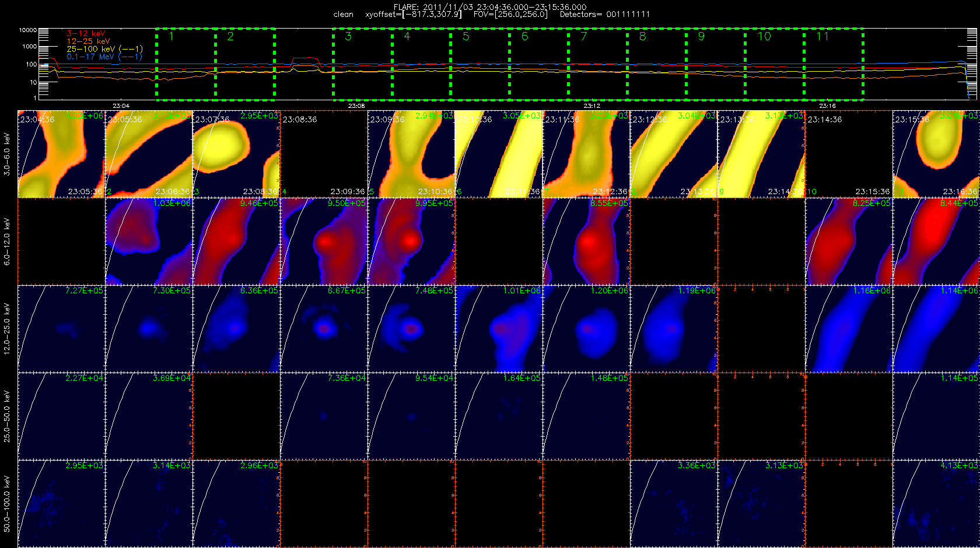Viewport: 980px width, 548px height.
Task: Open the 3-6 keV image starting 23:07:36
Action: [236, 154]
